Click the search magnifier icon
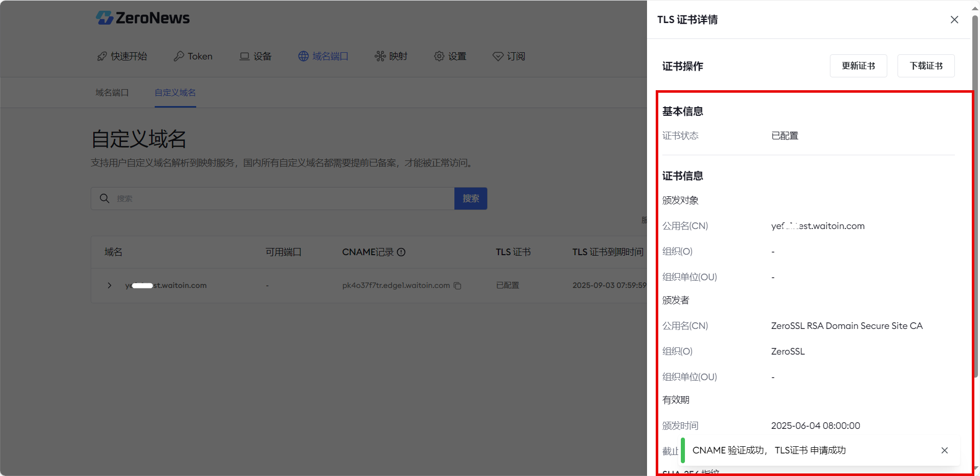The width and height of the screenshot is (980, 476). pyautogui.click(x=105, y=198)
